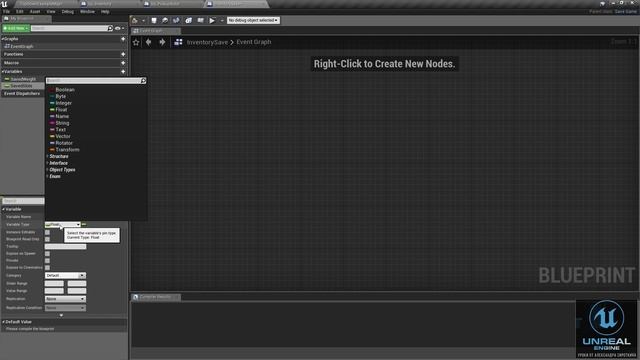
Task: Open the View menu
Action: pyautogui.click(x=51, y=11)
